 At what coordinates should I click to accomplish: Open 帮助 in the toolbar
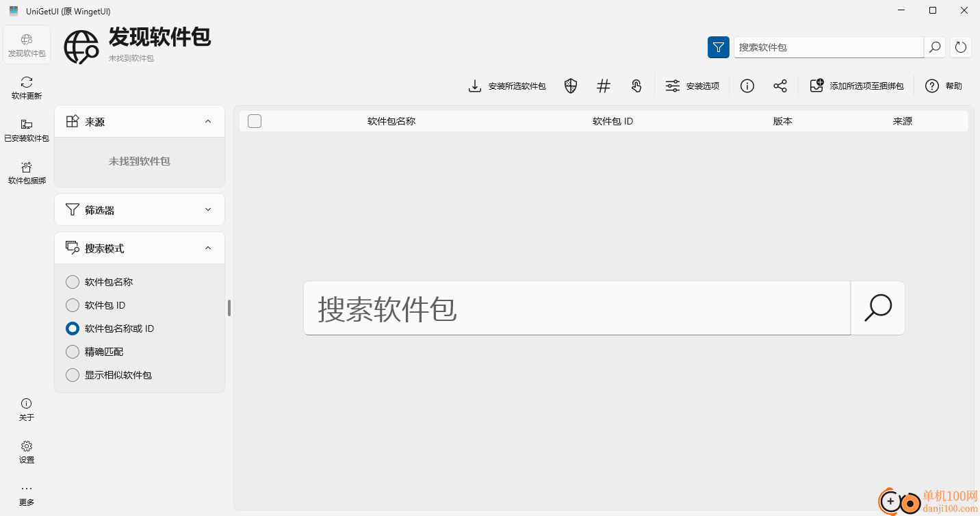click(944, 86)
